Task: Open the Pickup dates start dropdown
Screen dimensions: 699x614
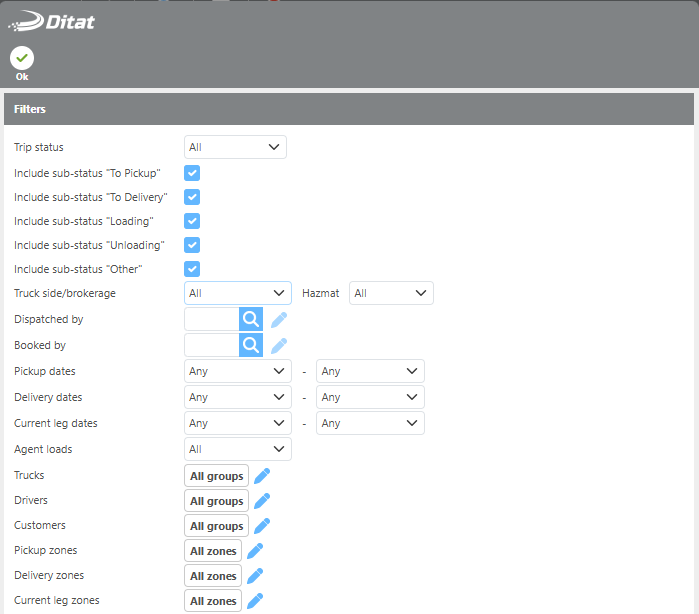Action: [238, 371]
